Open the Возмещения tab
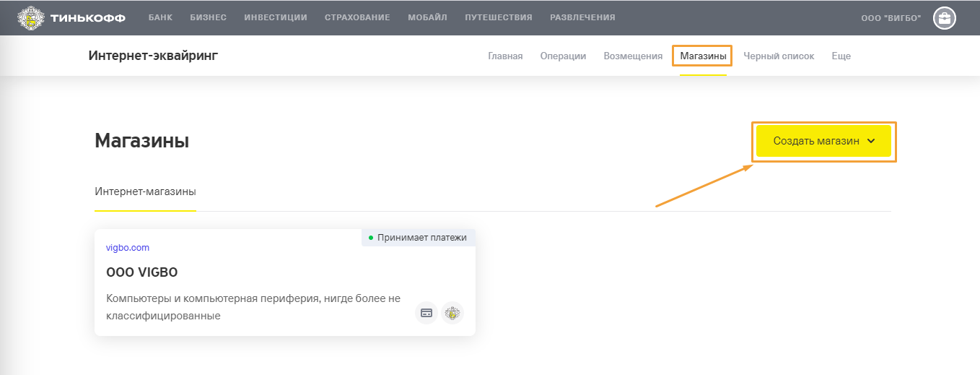This screenshot has height=375, width=980. (x=633, y=56)
